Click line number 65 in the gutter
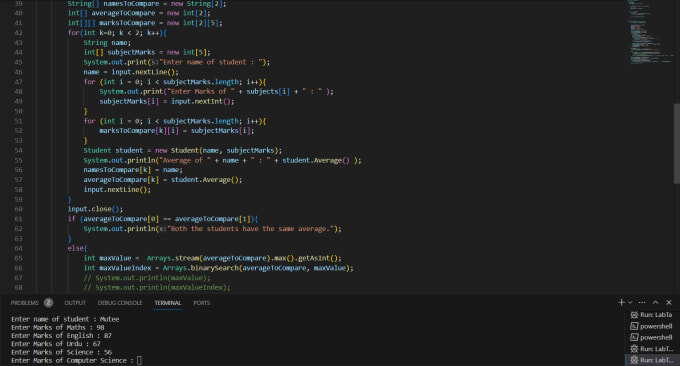The width and height of the screenshot is (680, 366). 18,258
